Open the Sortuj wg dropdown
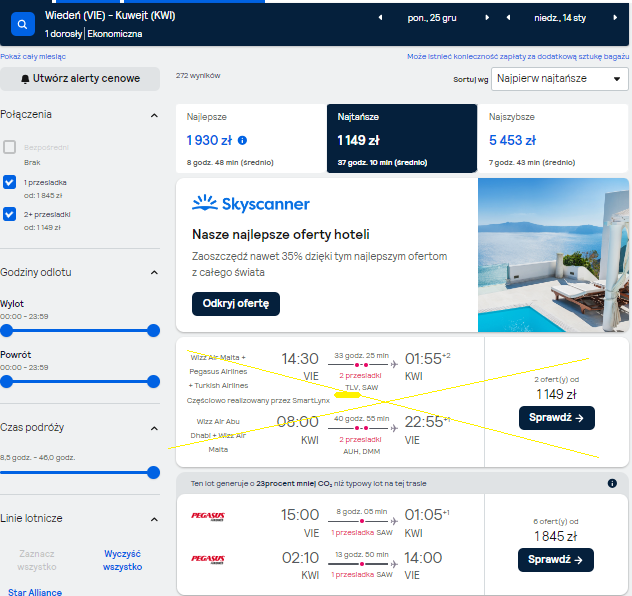The width and height of the screenshot is (632, 596). click(559, 79)
